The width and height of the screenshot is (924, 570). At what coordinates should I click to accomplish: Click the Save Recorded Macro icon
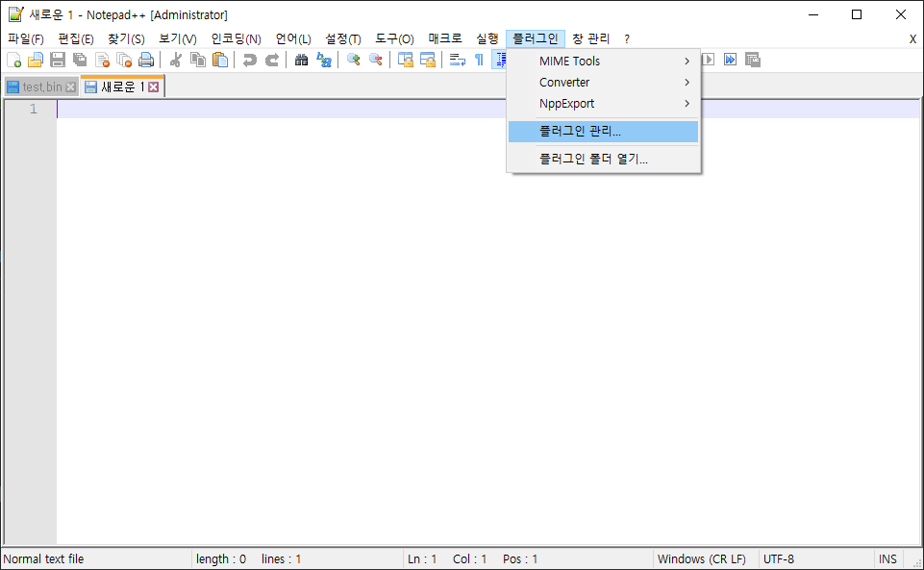click(753, 60)
